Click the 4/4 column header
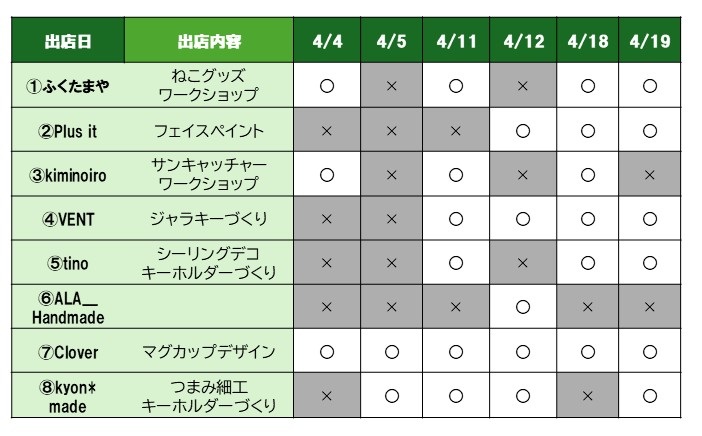Viewport: 702px width, 436px height. coord(326,41)
